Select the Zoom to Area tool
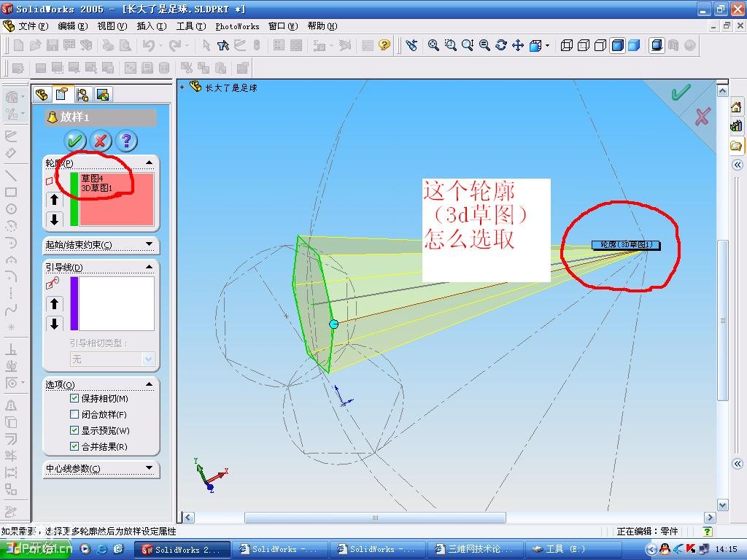Image resolution: width=747 pixels, height=560 pixels. pyautogui.click(x=450, y=45)
